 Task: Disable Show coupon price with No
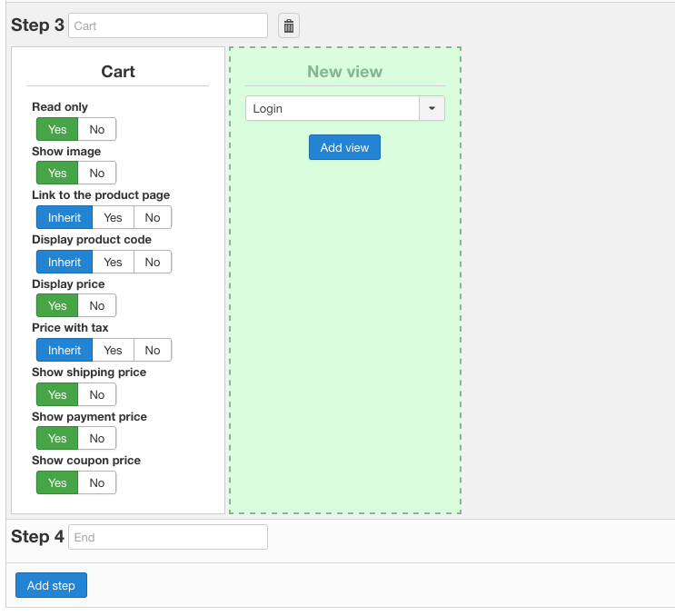pyautogui.click(x=97, y=482)
